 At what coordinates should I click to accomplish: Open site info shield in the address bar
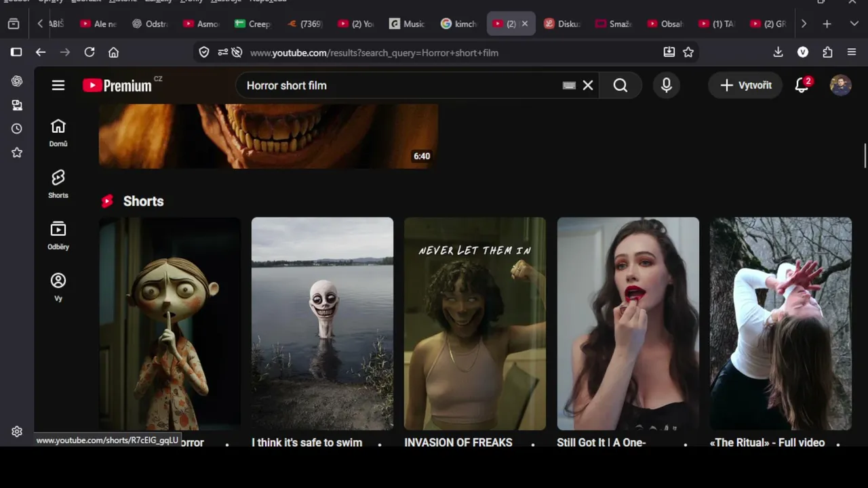pyautogui.click(x=204, y=52)
